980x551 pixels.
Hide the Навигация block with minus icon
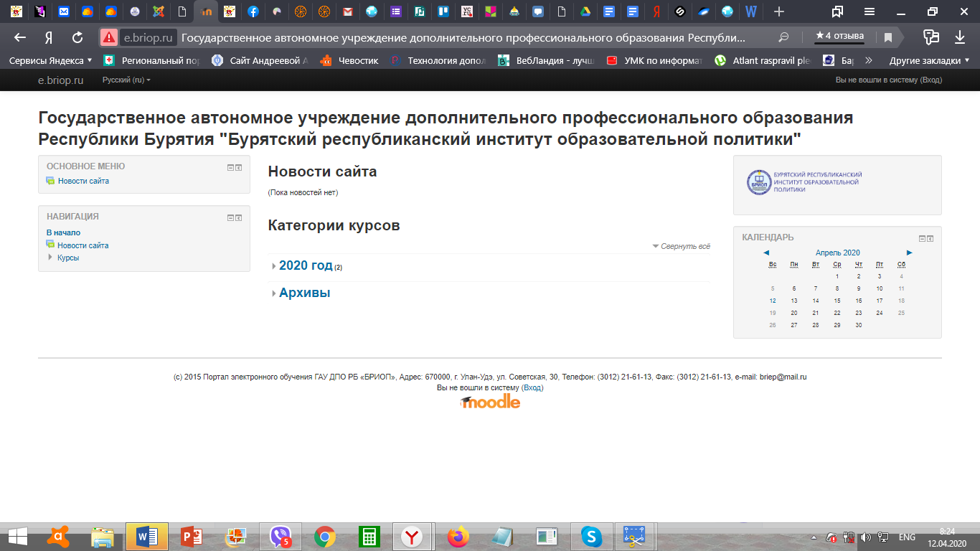tap(230, 217)
